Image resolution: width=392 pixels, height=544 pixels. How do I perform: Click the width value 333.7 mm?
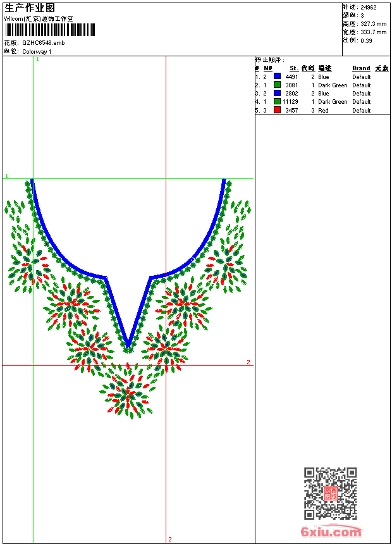(373, 32)
